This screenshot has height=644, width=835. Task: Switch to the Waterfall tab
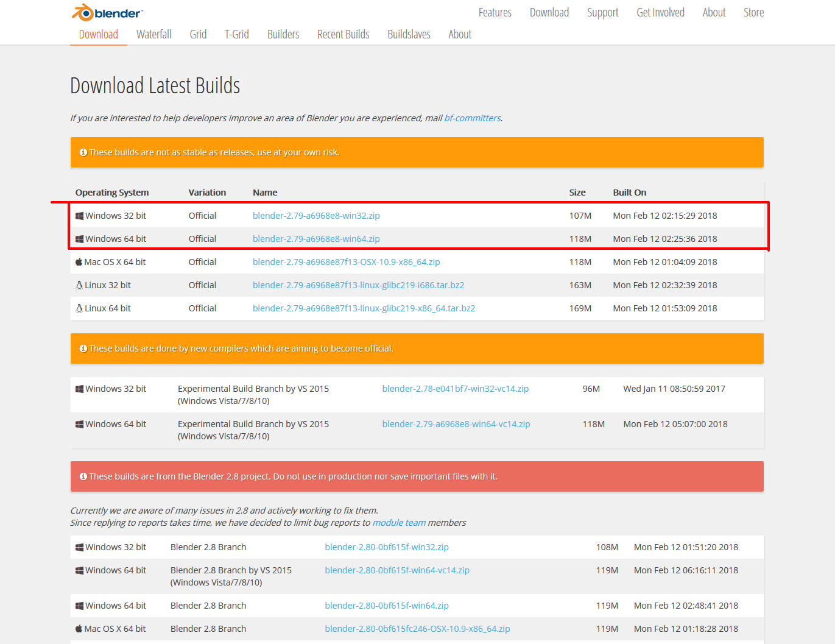pyautogui.click(x=153, y=34)
